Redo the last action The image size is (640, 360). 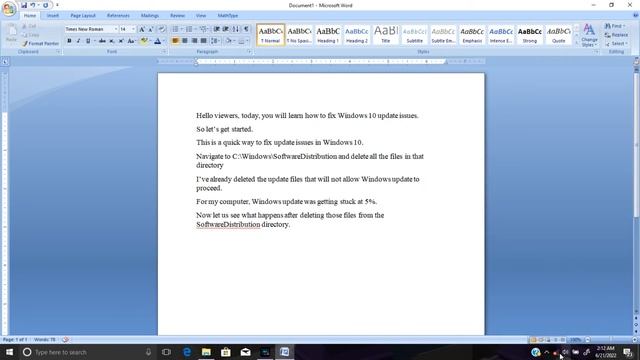[x=46, y=5]
